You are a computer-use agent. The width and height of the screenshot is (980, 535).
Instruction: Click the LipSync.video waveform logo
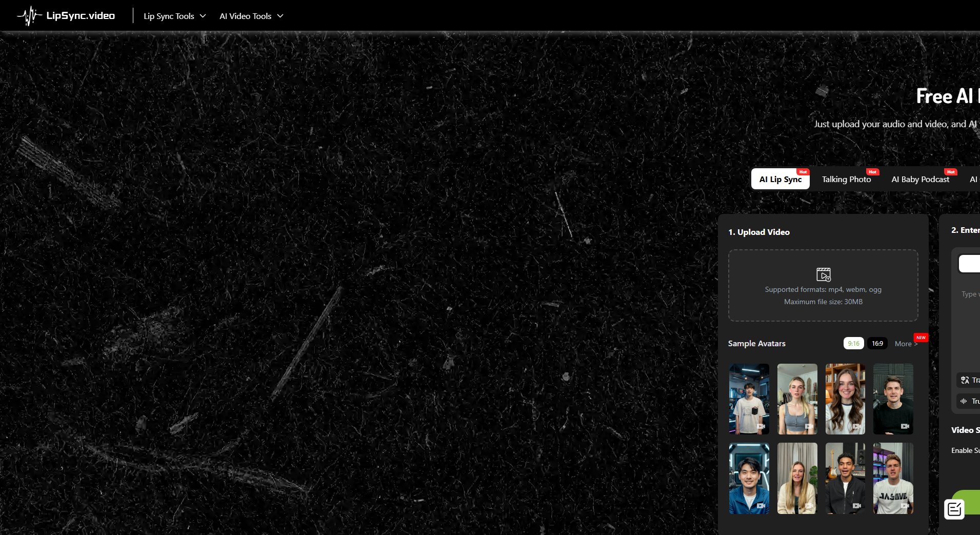point(29,16)
